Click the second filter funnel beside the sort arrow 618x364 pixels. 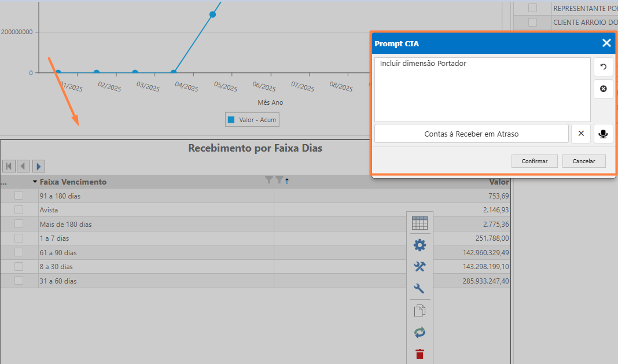(x=279, y=180)
